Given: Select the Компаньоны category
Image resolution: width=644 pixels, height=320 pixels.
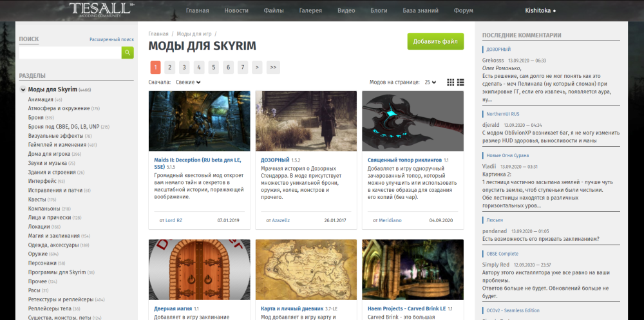Looking at the screenshot, I should tap(44, 208).
